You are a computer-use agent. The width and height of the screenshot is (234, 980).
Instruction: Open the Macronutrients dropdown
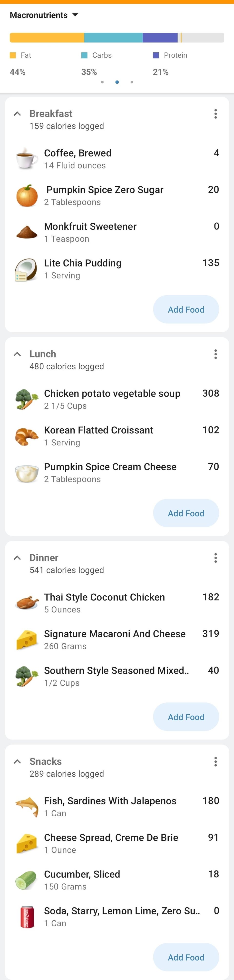pos(44,15)
